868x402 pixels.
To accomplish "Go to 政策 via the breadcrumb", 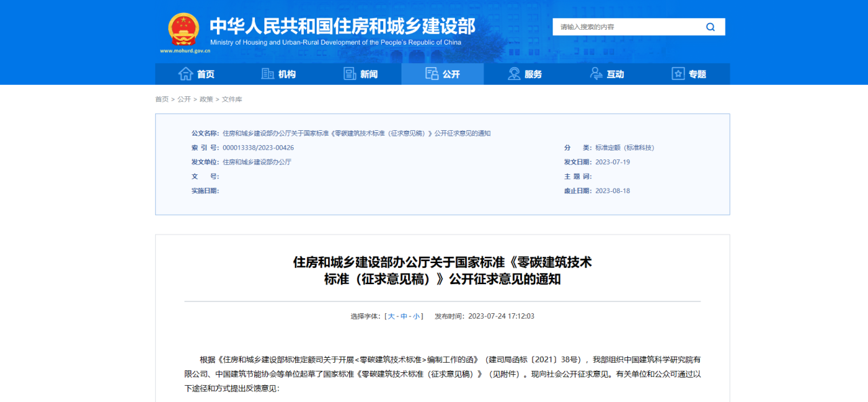I will pos(207,98).
